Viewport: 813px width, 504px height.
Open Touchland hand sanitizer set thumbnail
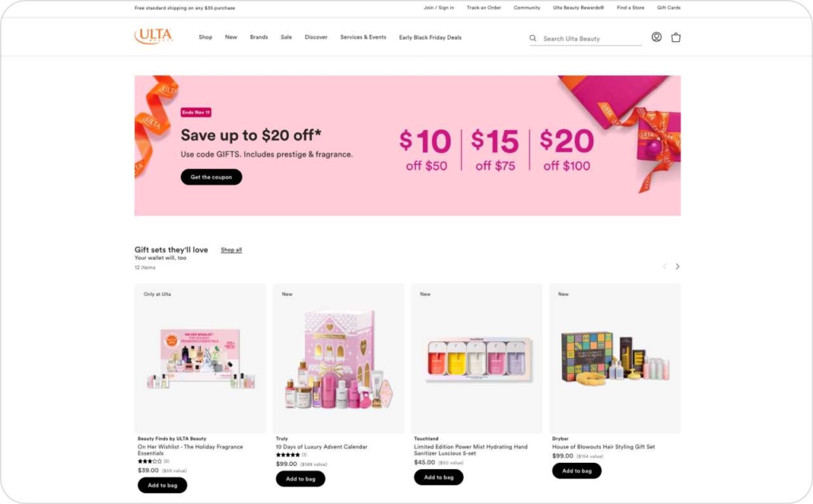[476, 358]
